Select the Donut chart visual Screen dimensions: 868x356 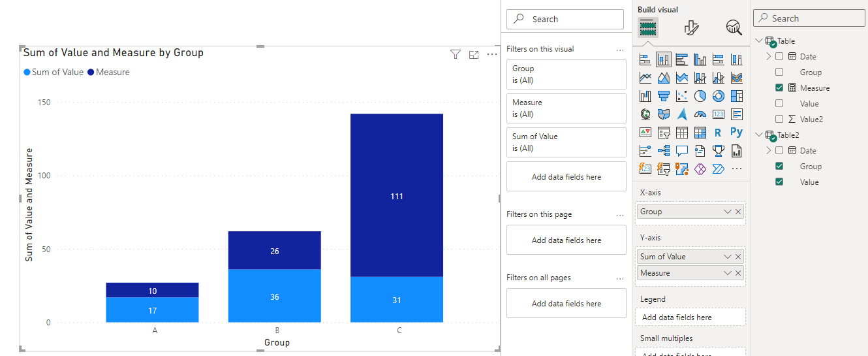point(719,96)
